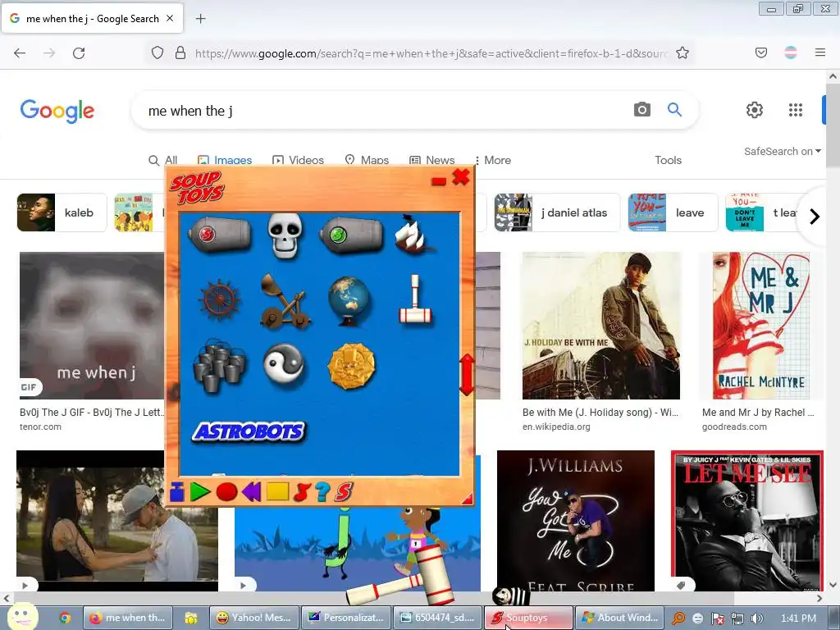The width and height of the screenshot is (840, 630).
Task: Select the red-button rocket toy
Action: click(220, 235)
